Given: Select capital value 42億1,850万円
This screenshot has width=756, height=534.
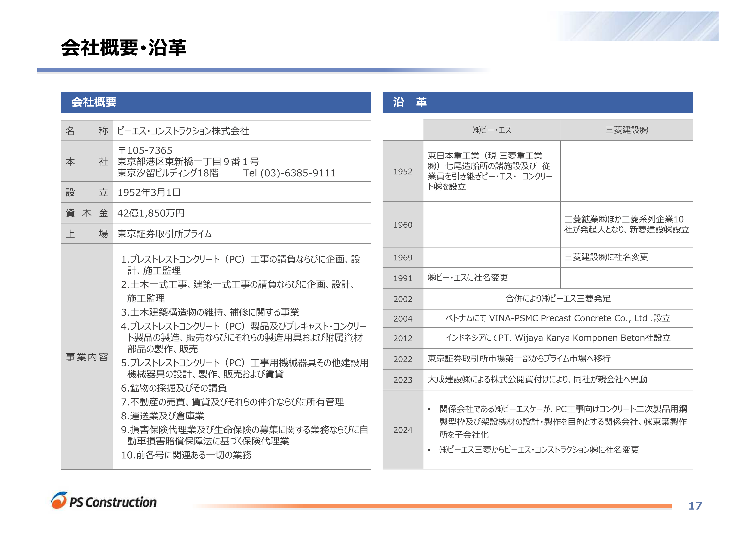Looking at the screenshot, I should pyautogui.click(x=151, y=213).
